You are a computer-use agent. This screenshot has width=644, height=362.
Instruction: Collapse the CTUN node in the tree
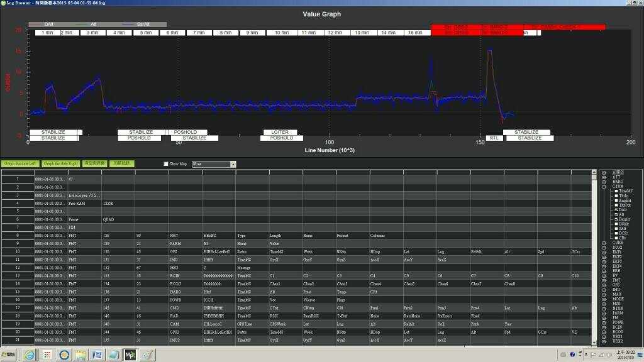click(604, 186)
